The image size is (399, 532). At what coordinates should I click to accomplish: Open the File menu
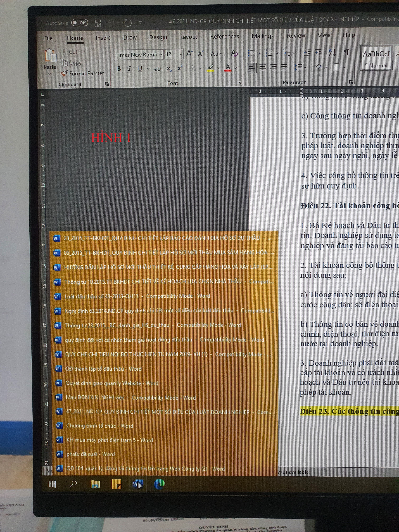click(48, 38)
